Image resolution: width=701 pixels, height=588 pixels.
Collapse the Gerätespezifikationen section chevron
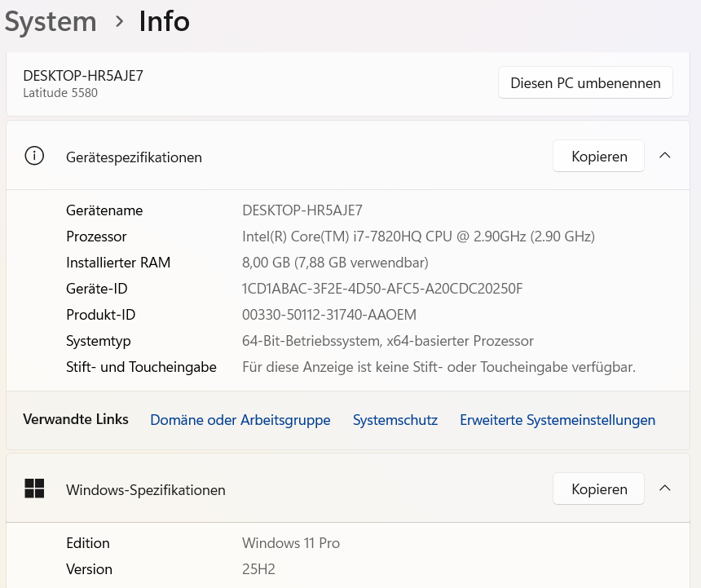point(665,156)
